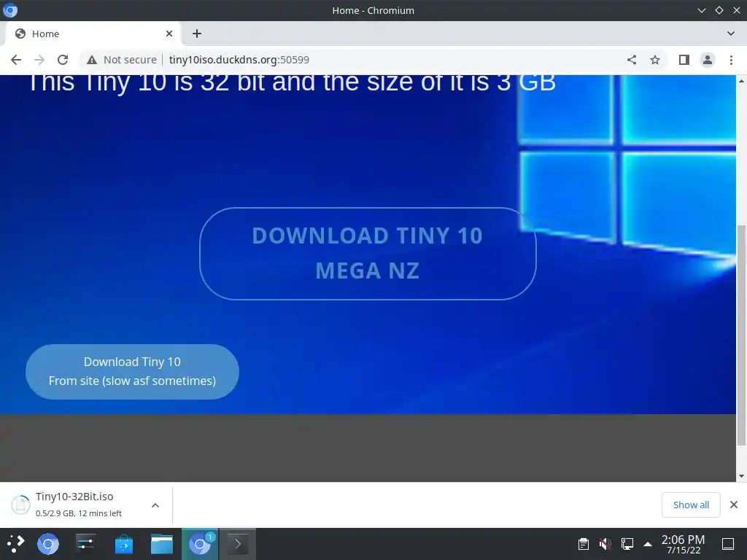The image size is (747, 560).
Task: View Not secure site information
Action: tap(122, 60)
